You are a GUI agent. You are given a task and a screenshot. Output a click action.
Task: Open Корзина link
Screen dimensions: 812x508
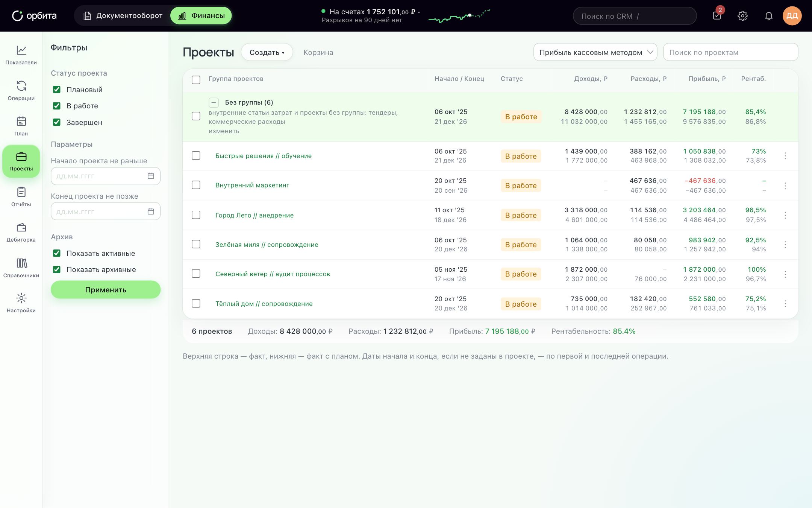pyautogui.click(x=318, y=52)
